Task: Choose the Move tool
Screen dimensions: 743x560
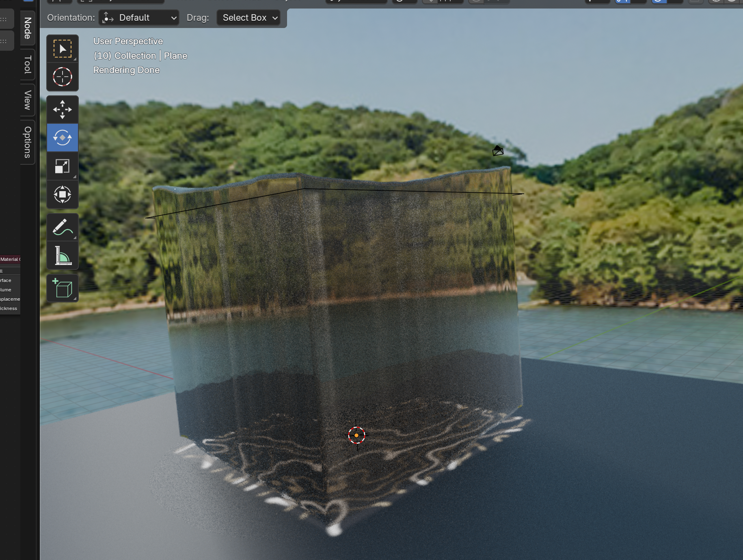Action: pyautogui.click(x=63, y=110)
